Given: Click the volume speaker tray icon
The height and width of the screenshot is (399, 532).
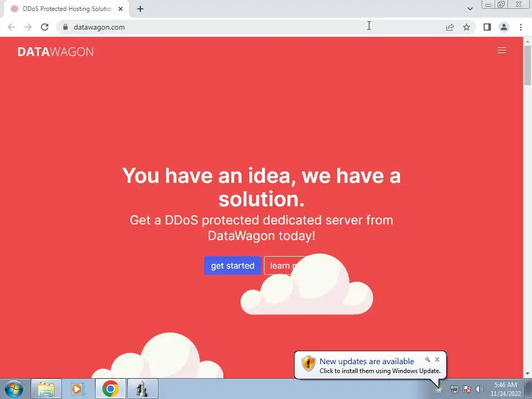Looking at the screenshot, I should click(x=480, y=389).
